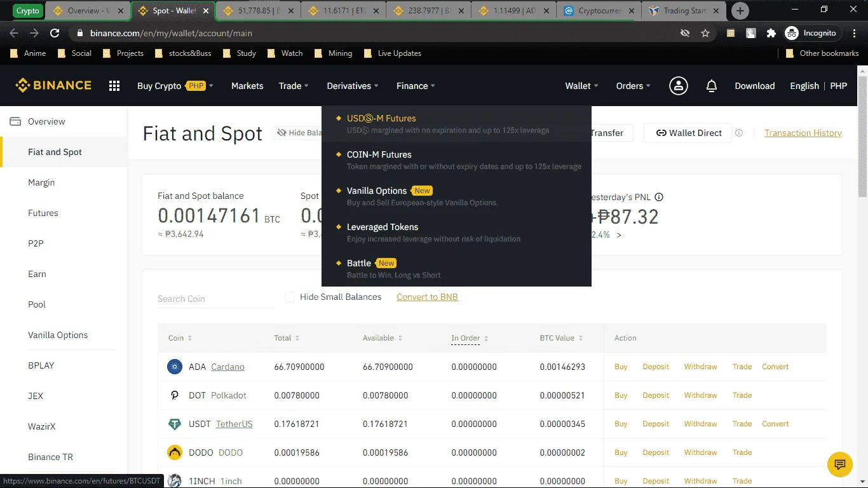Click the Incognito profile button
Viewport: 868px width, 488px height.
click(x=813, y=33)
